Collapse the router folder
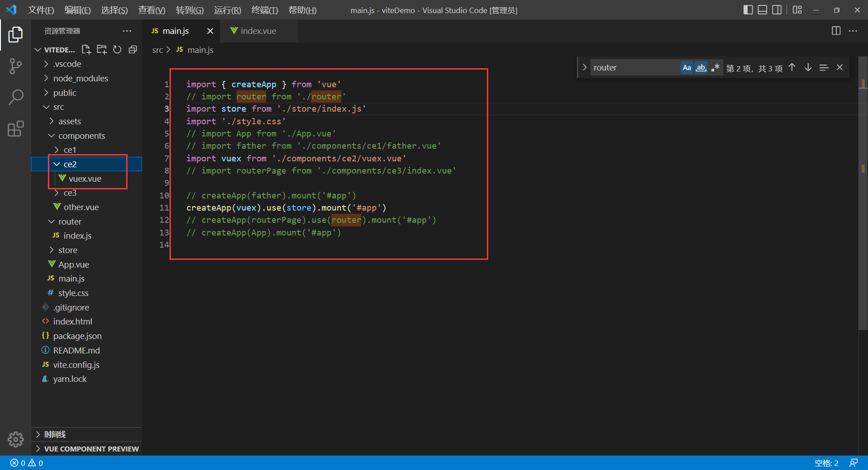The width and height of the screenshot is (868, 470). point(87,221)
